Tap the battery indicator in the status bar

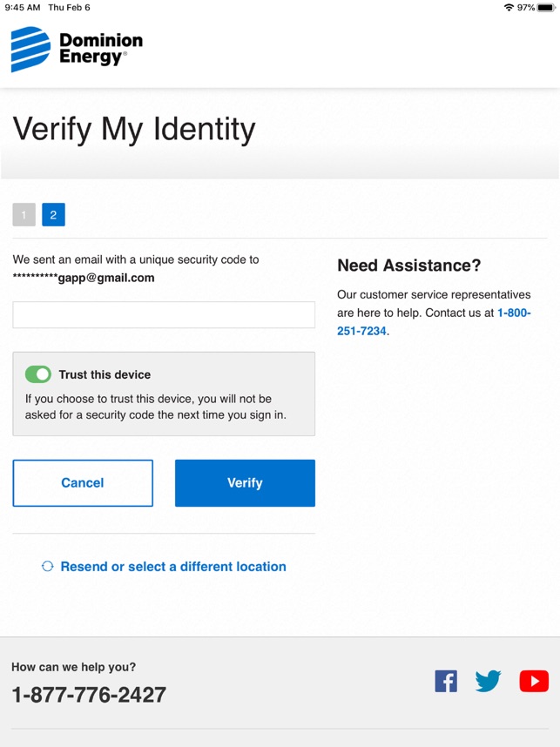click(x=546, y=8)
